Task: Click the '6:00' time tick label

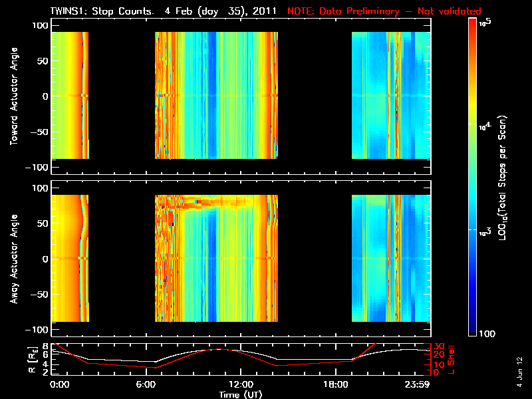Action: point(146,384)
